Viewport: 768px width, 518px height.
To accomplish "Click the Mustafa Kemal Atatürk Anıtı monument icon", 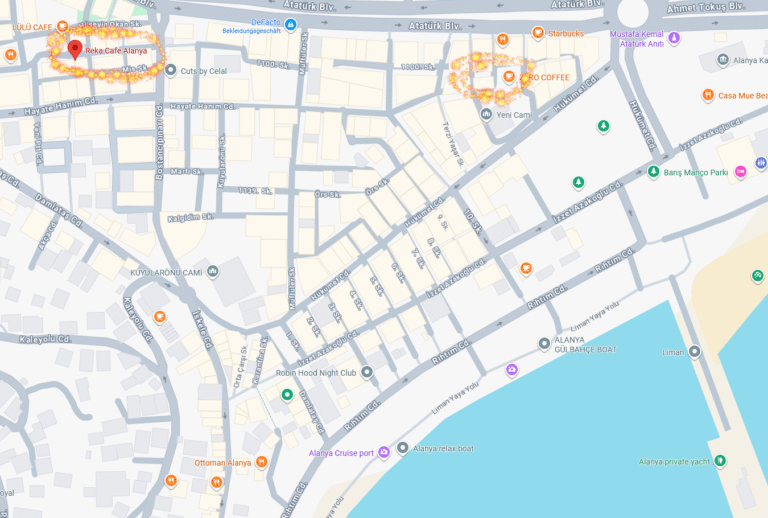I will (674, 38).
